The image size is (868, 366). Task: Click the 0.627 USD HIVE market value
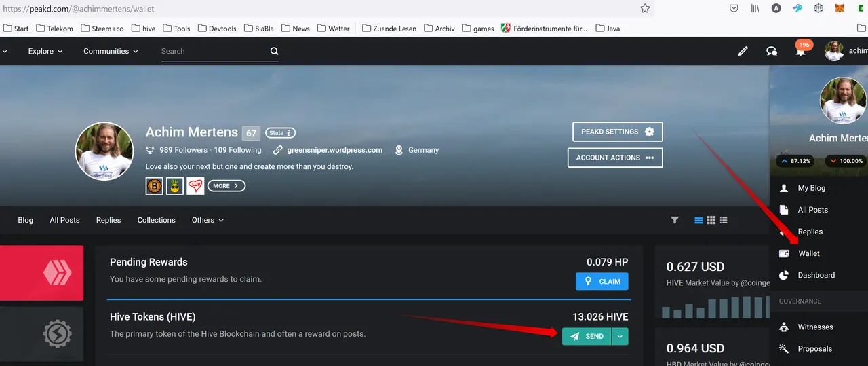[695, 267]
